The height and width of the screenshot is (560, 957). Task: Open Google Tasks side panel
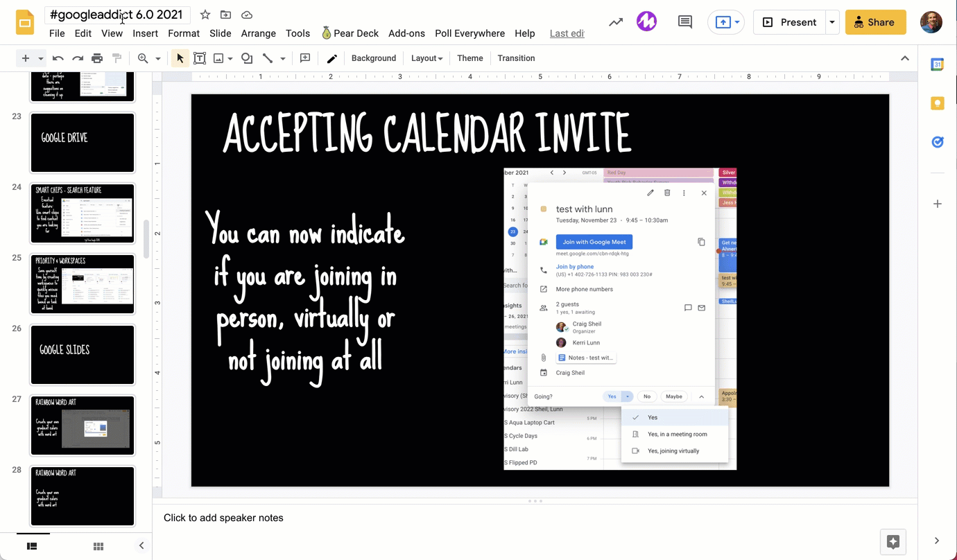pos(938,142)
